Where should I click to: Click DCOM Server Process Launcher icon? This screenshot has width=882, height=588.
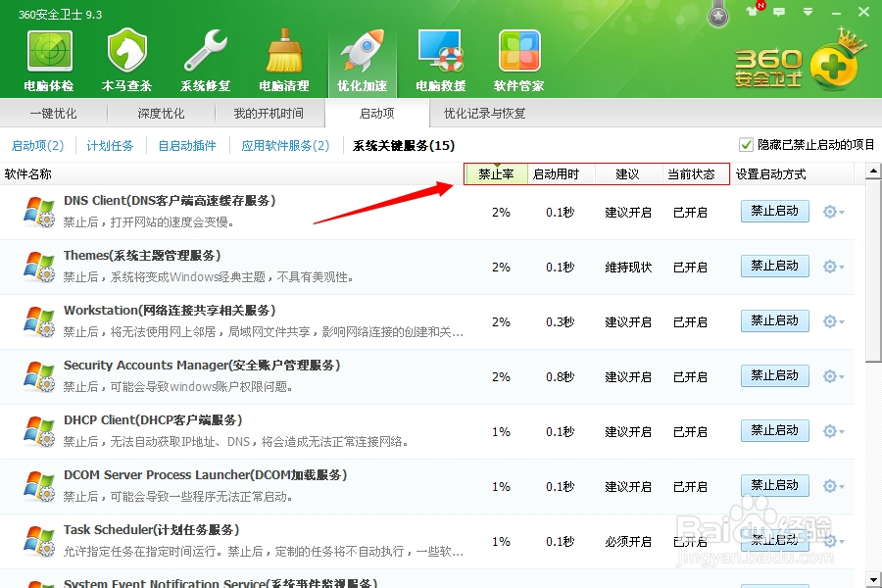[x=39, y=486]
